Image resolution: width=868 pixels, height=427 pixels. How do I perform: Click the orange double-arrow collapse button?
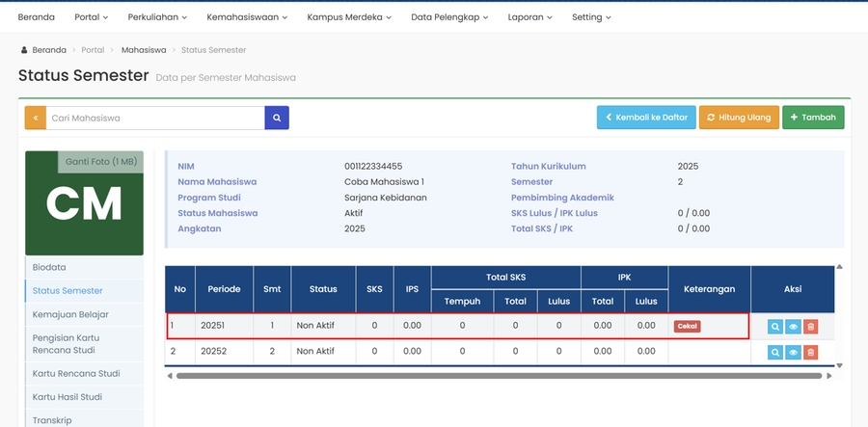coord(36,118)
